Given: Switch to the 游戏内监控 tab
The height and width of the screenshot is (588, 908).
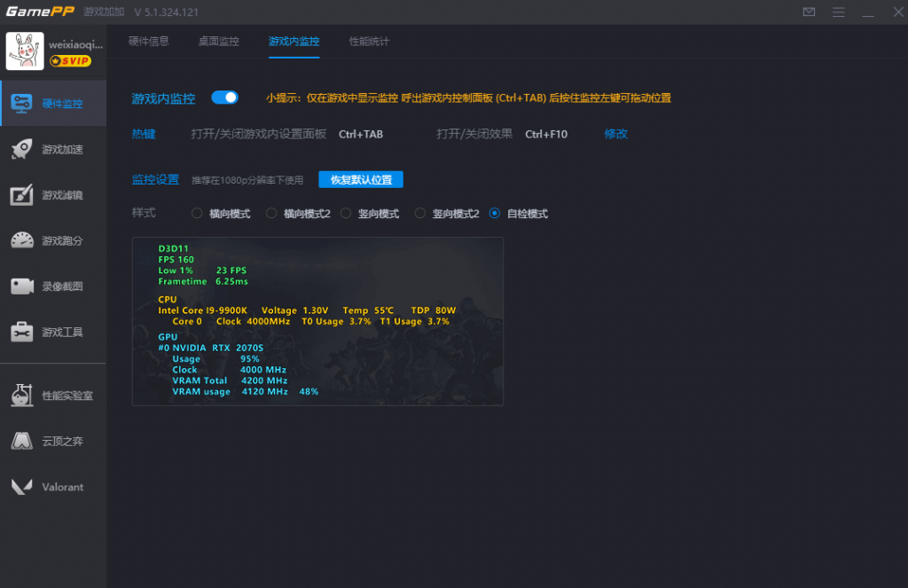Looking at the screenshot, I should pos(294,41).
